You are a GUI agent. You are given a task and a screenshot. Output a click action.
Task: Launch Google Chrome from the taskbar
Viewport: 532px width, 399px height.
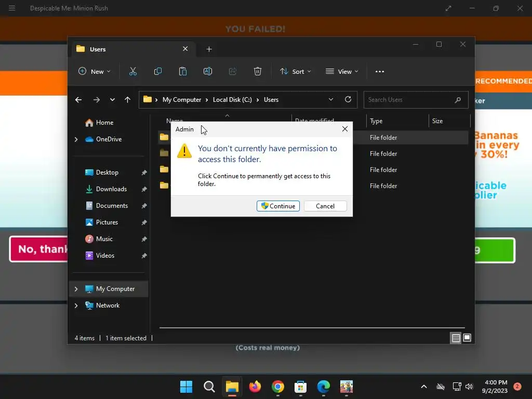277,387
